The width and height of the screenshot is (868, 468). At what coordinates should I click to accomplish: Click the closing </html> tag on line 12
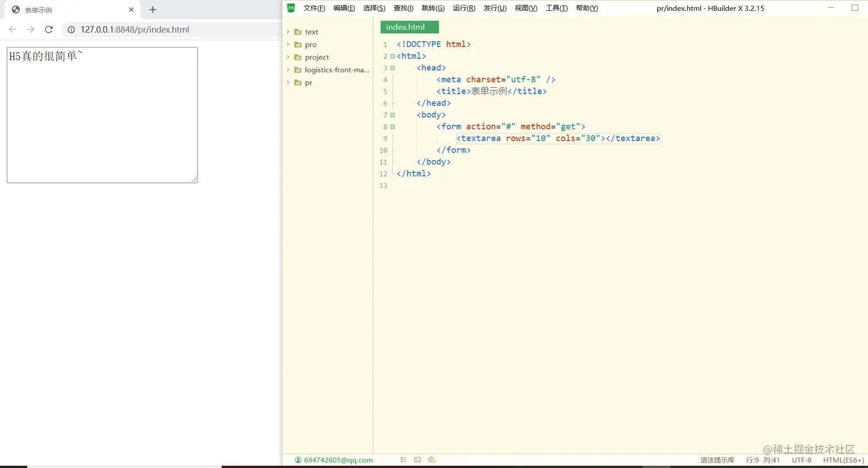point(413,174)
